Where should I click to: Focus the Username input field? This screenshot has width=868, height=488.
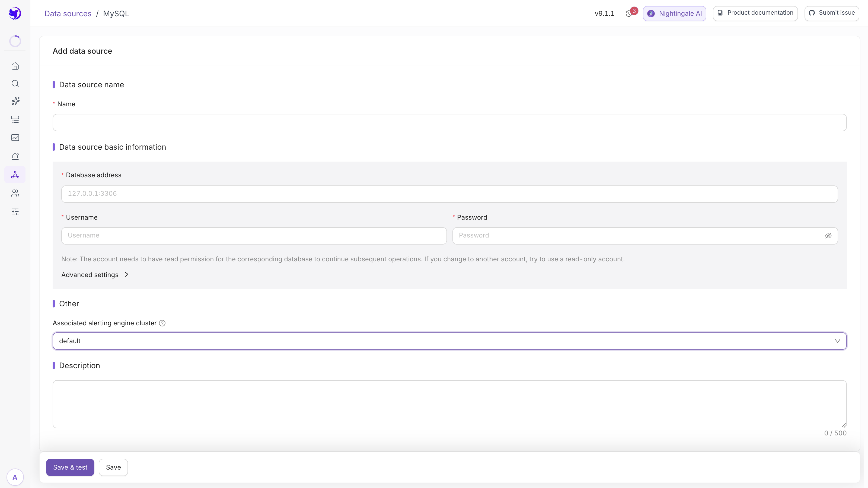pos(254,236)
